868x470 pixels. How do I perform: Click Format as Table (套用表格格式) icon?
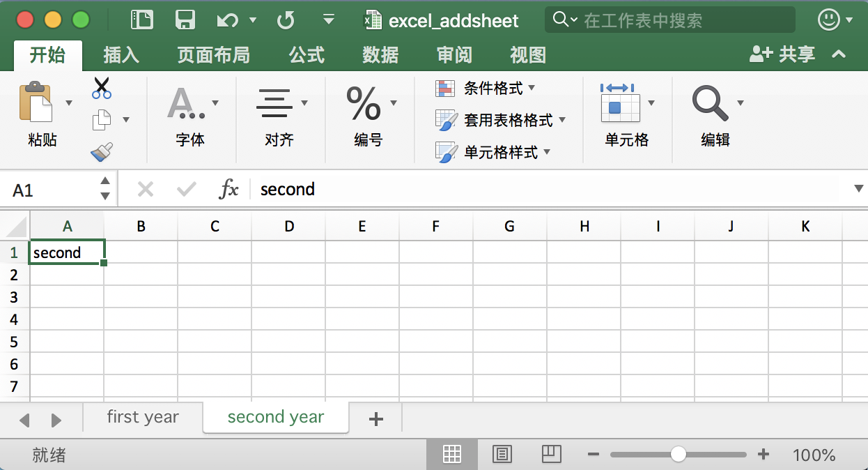tap(446, 121)
